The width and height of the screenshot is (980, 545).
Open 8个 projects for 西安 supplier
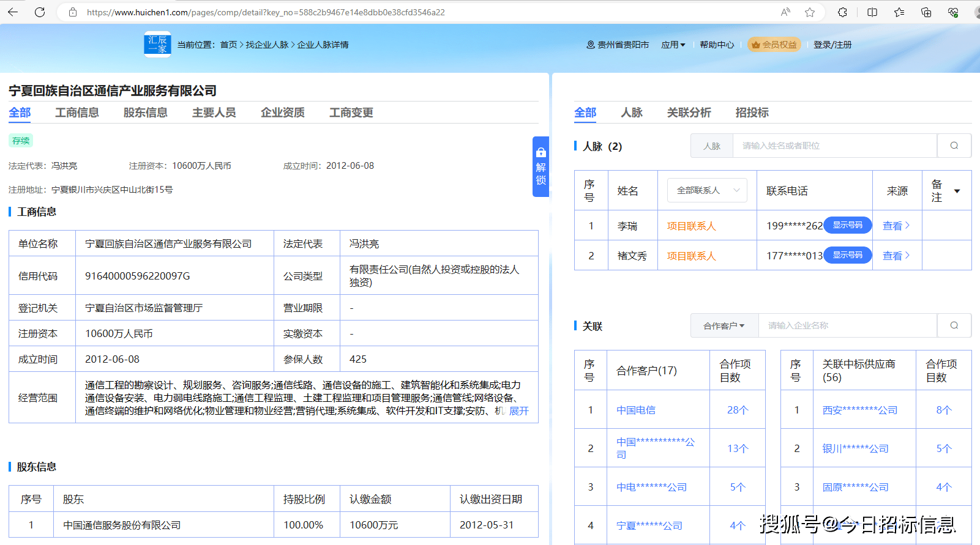pyautogui.click(x=944, y=410)
